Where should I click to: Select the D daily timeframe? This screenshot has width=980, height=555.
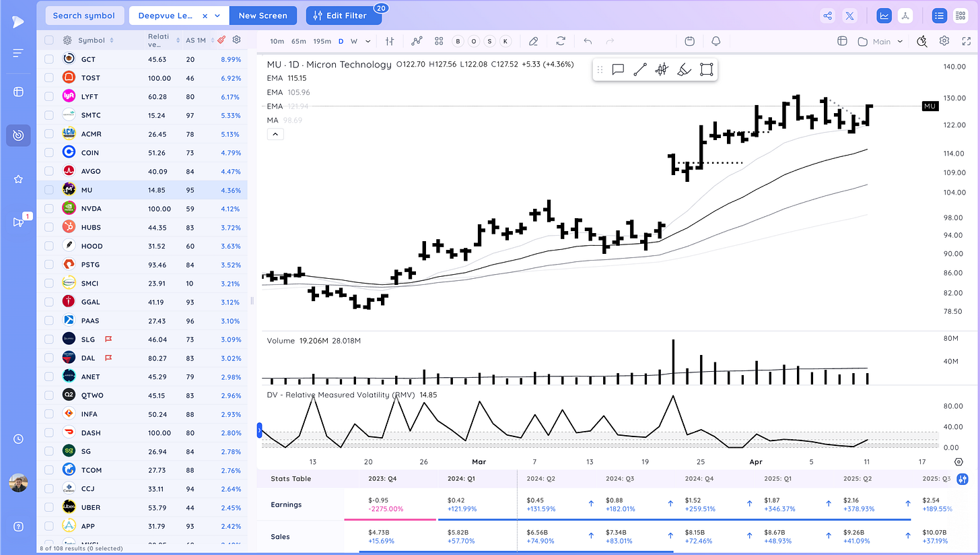(341, 41)
